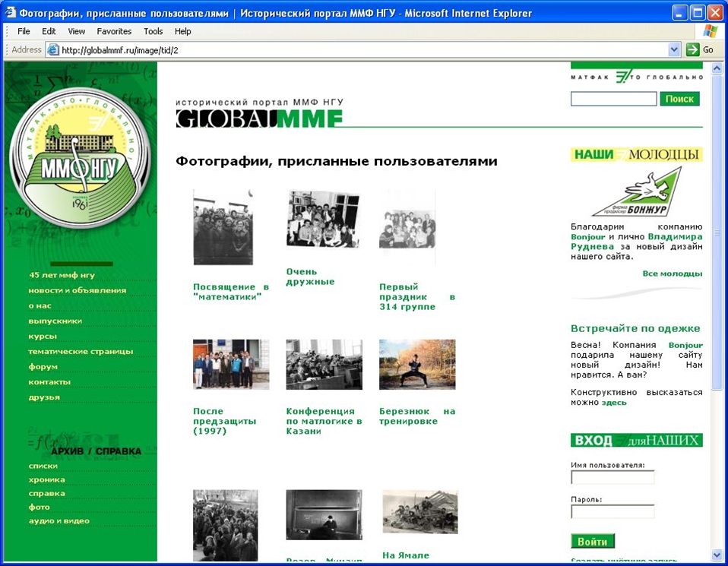This screenshot has height=566, width=728.
Task: Click the 'На Ямале' photo thumbnail
Action: [420, 512]
